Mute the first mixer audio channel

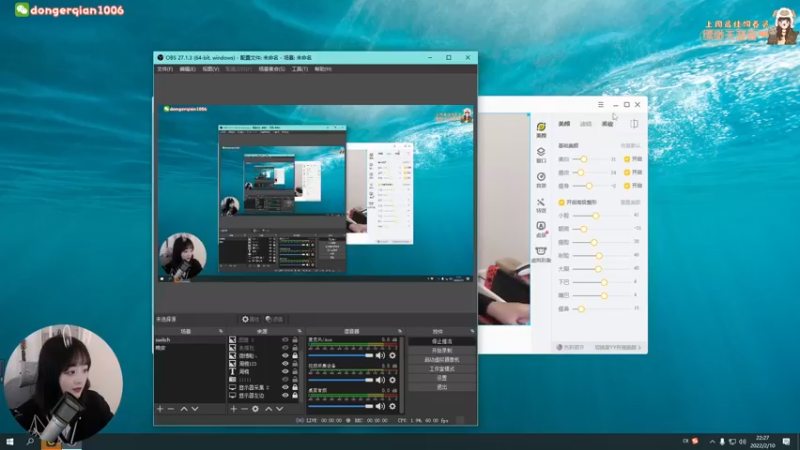[x=380, y=355]
